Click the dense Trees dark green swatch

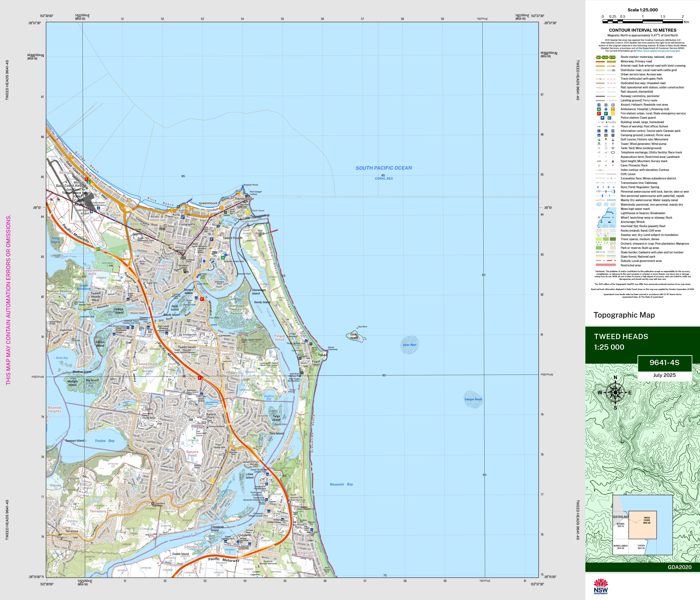coord(612,239)
